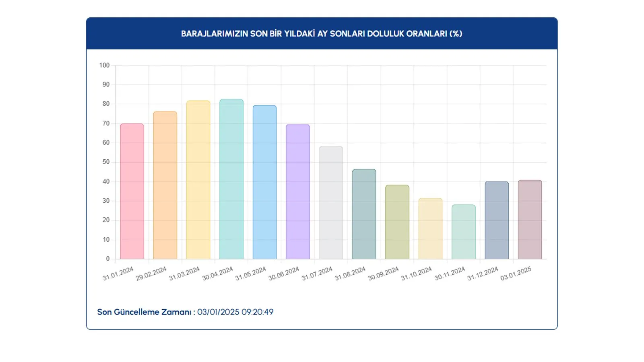Viewport: 644px width, 362px height.
Task: Click the x-axis label 31.01.2024
Action: tap(118, 274)
